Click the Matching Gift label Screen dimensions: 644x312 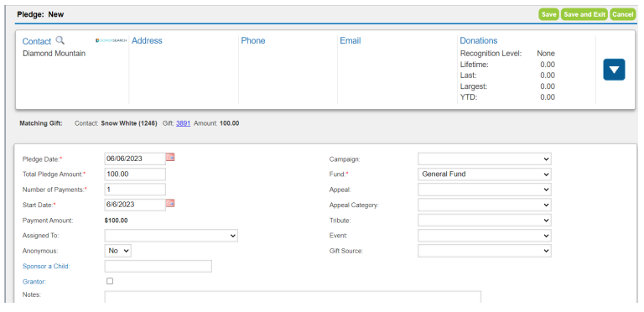pos(41,123)
